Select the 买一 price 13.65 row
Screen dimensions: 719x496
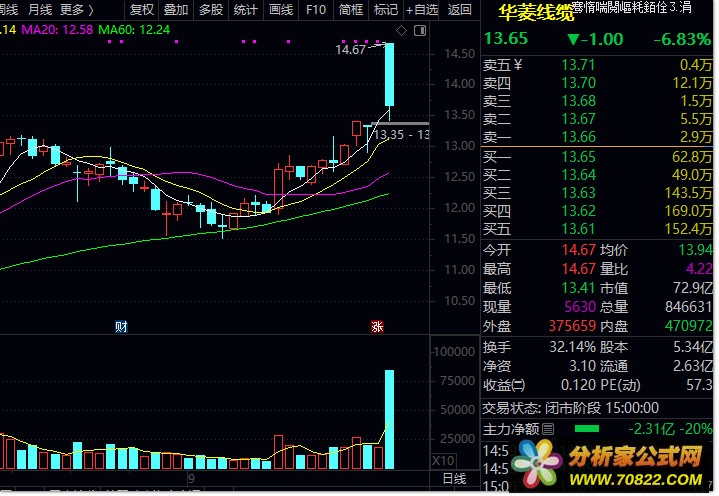coord(597,157)
